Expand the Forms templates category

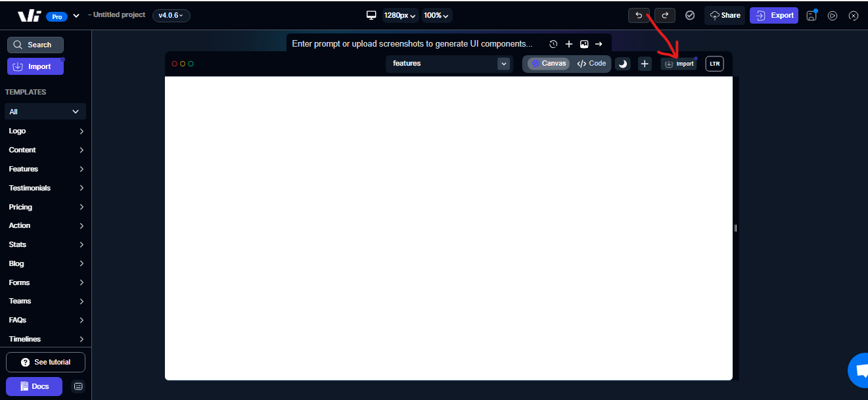tap(45, 282)
